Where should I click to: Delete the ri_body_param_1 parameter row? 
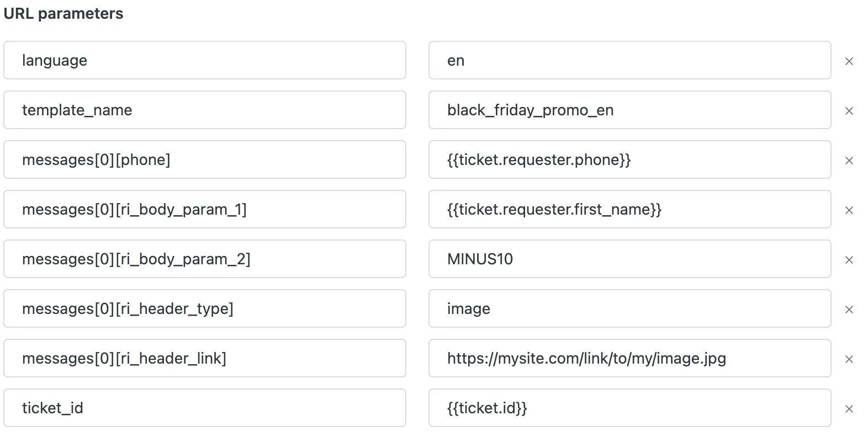pyautogui.click(x=849, y=210)
